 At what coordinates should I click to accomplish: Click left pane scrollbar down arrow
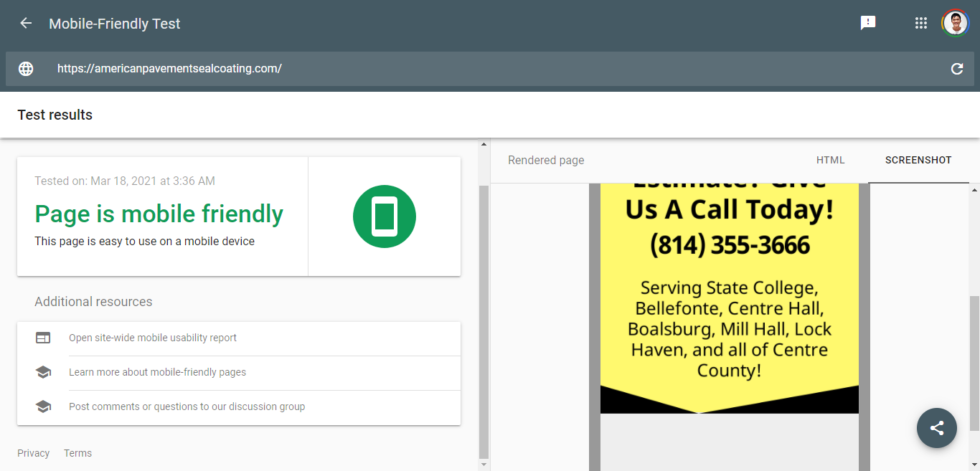pyautogui.click(x=484, y=465)
